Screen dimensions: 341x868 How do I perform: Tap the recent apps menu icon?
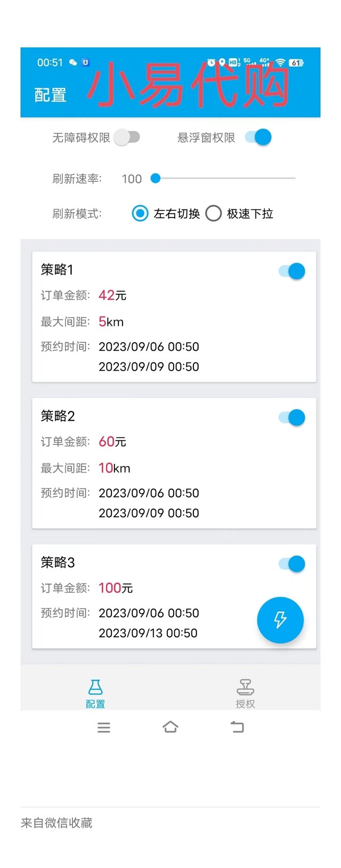[104, 727]
